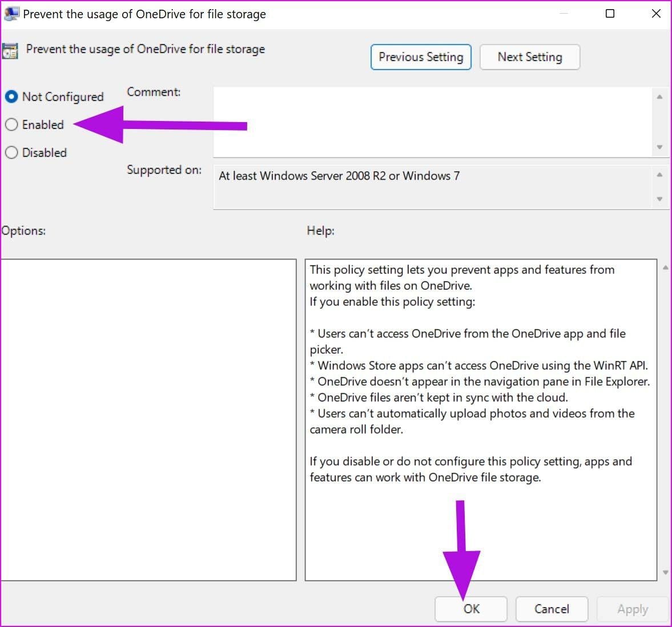Maximize the policy window
Viewport: 672px width, 627px height.
coord(610,14)
